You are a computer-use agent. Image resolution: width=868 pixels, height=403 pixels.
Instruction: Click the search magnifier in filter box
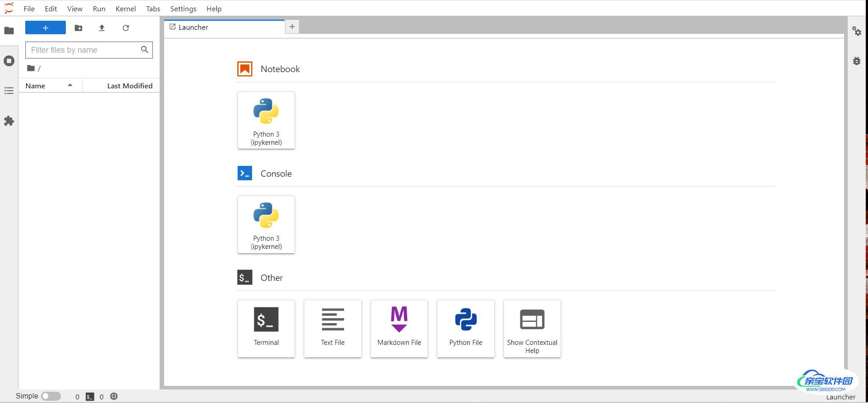point(144,50)
